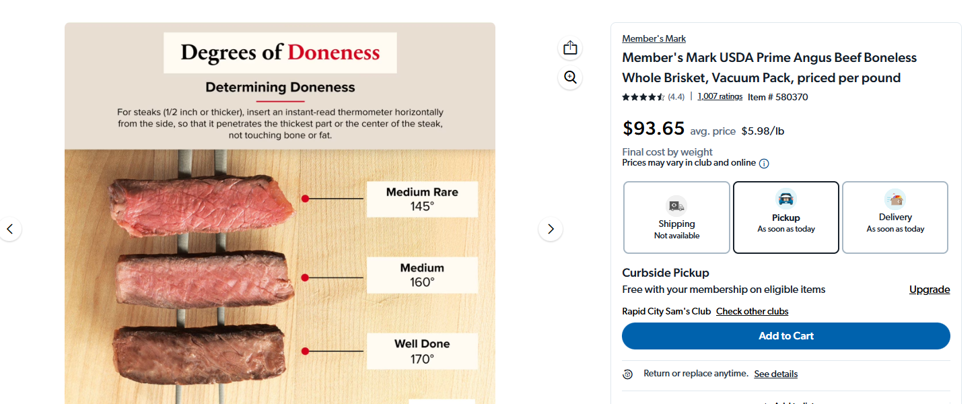The image size is (980, 404).
Task: Click the $93.65 average price
Action: pos(654,128)
